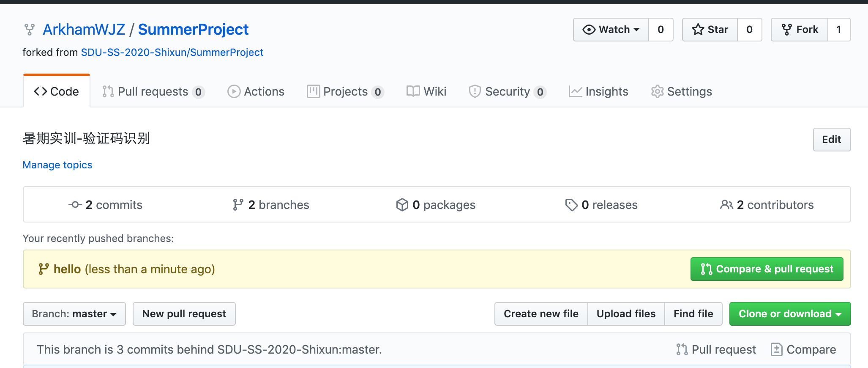Click the Projects board icon
This screenshot has width=868, height=368.
click(x=313, y=91)
